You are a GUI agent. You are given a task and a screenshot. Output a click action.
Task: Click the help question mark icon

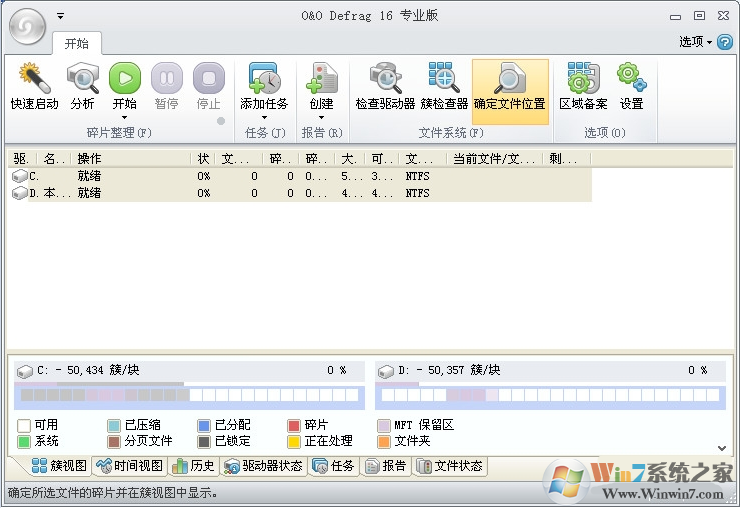click(725, 42)
